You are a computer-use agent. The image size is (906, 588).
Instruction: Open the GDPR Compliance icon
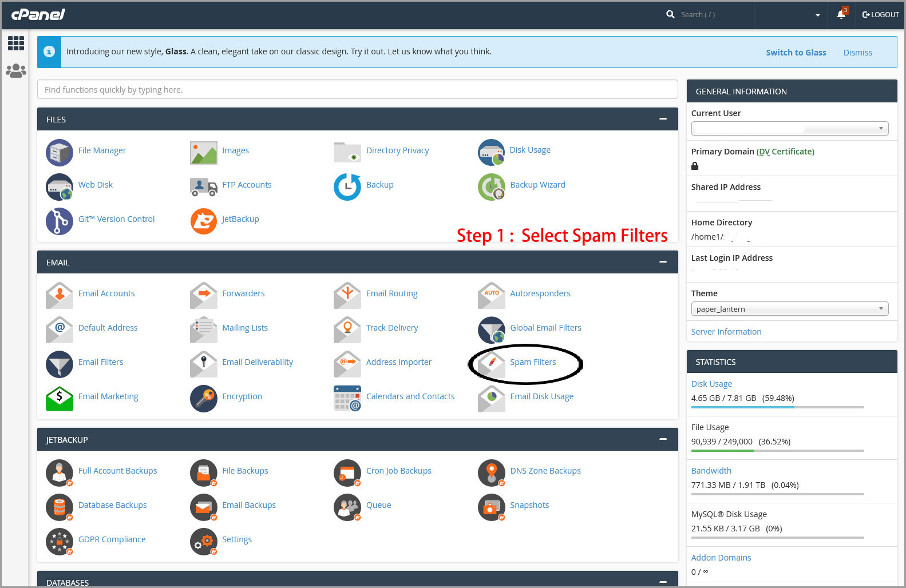(x=60, y=542)
